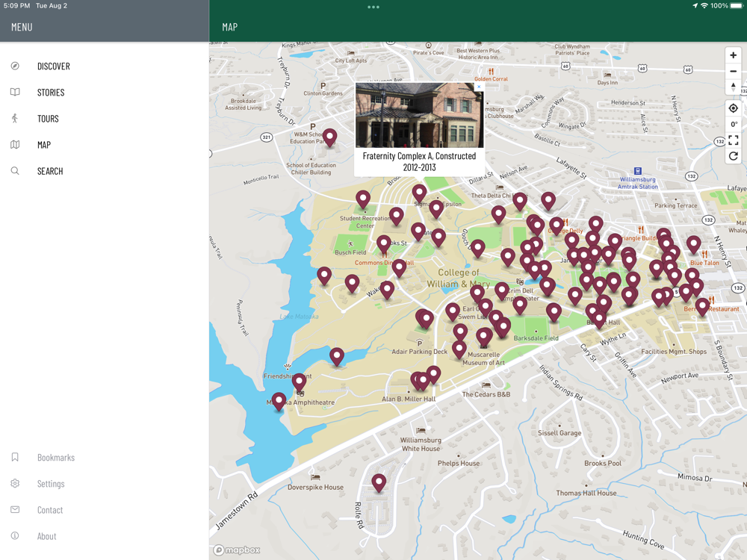Tap the three-dot multitasking handle at top

(x=373, y=7)
